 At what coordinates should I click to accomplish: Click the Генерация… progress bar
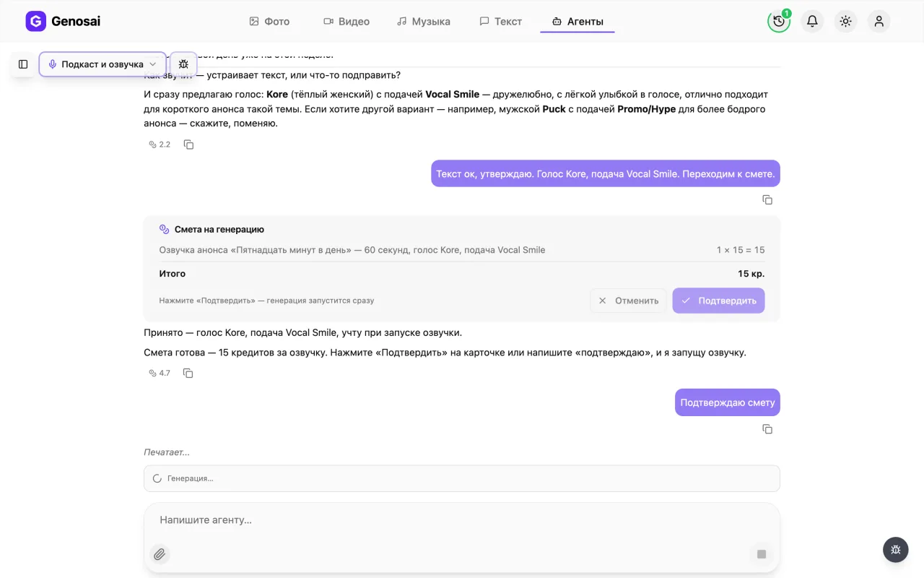(x=462, y=478)
